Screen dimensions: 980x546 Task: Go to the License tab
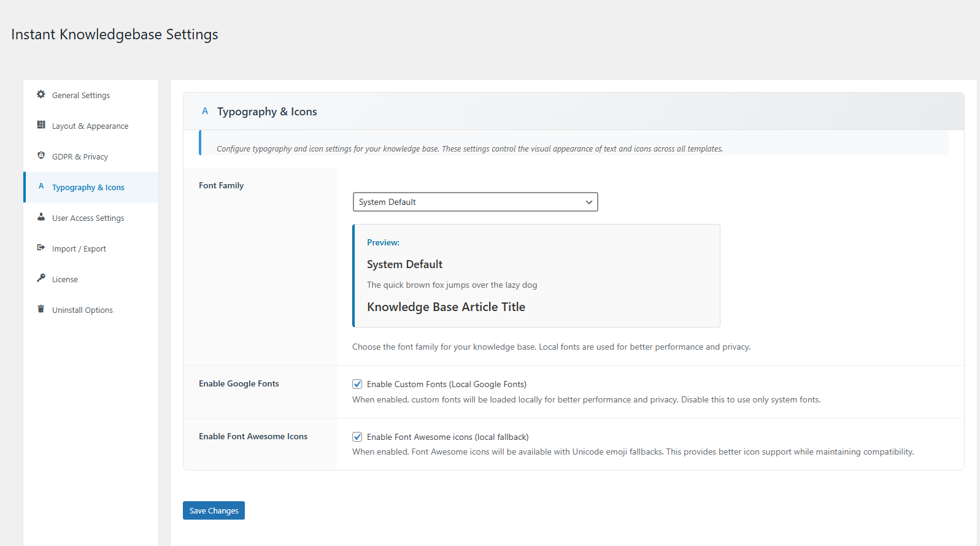[x=91, y=279]
